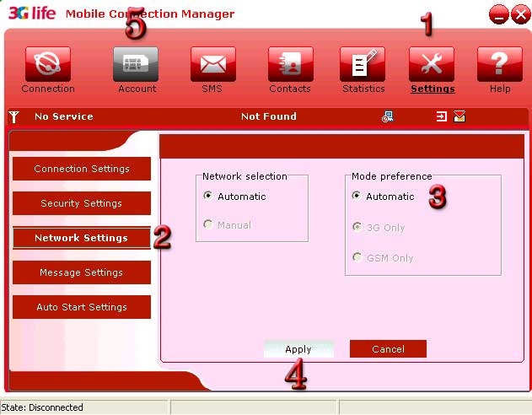The image size is (532, 415).
Task: Click the signal antenna status icon
Action: click(13, 116)
